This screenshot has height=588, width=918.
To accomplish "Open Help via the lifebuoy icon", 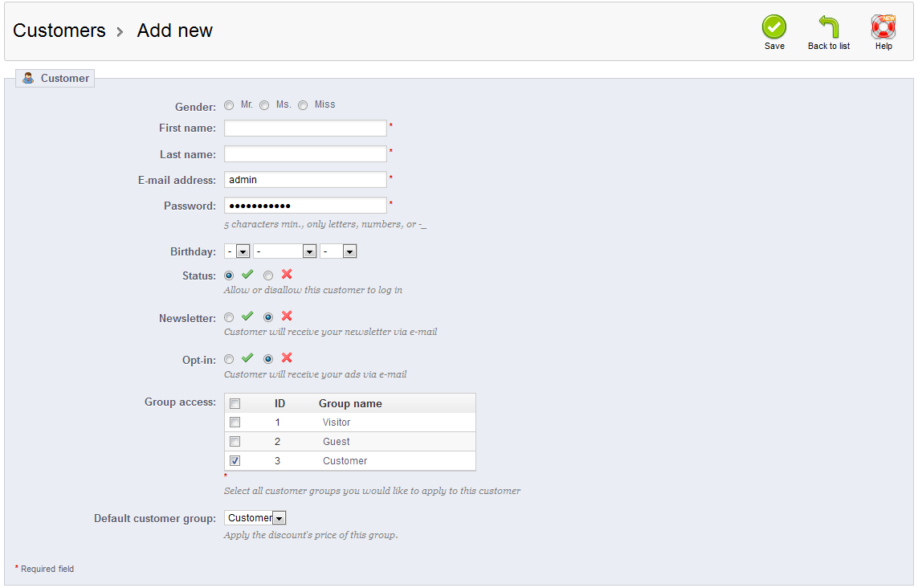I will (883, 27).
